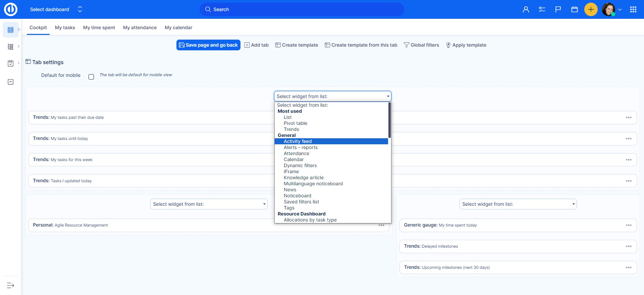The width and height of the screenshot is (644, 295).
Task: Open the Select dashboard switcher
Action: [56, 9]
